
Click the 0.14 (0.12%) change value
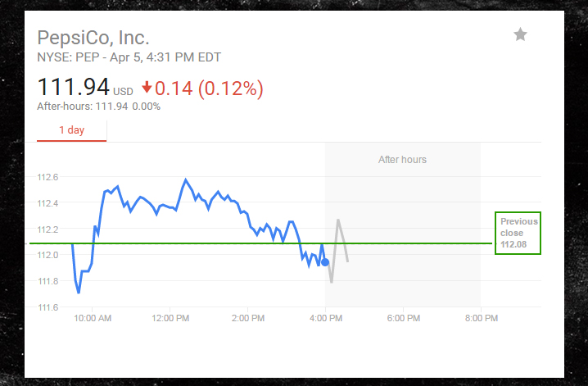(x=210, y=87)
